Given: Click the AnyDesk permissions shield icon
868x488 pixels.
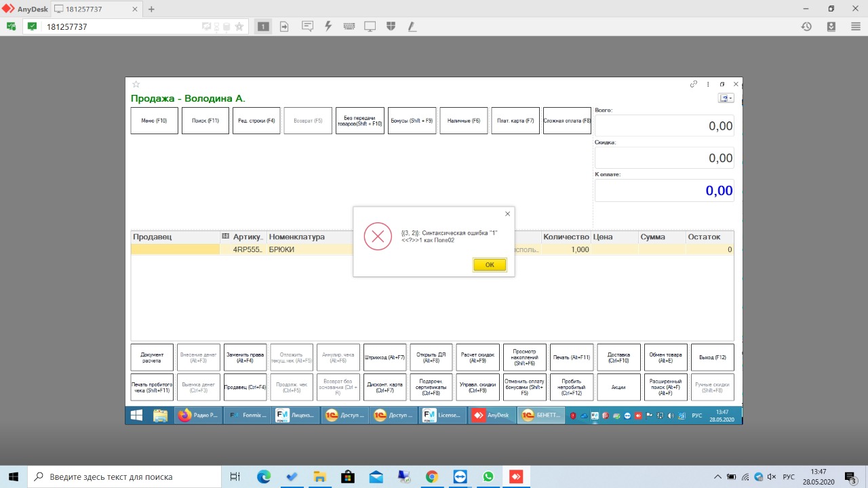Looking at the screenshot, I should (x=391, y=26).
